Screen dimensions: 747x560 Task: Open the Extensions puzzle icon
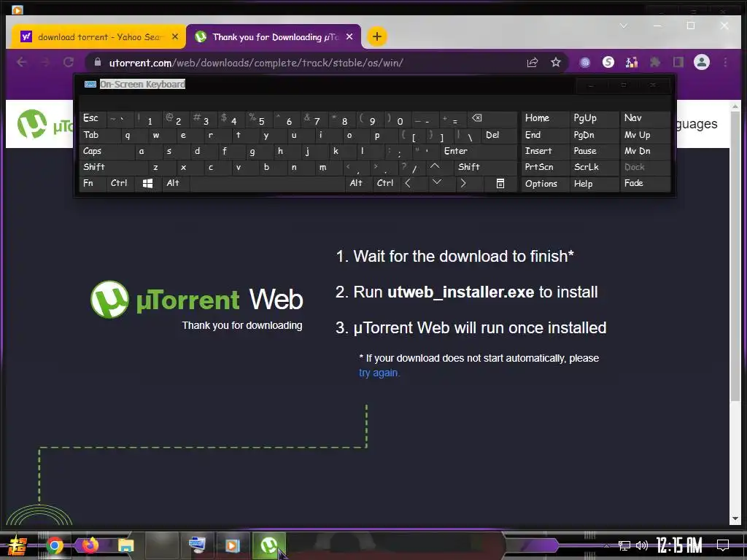pos(655,63)
